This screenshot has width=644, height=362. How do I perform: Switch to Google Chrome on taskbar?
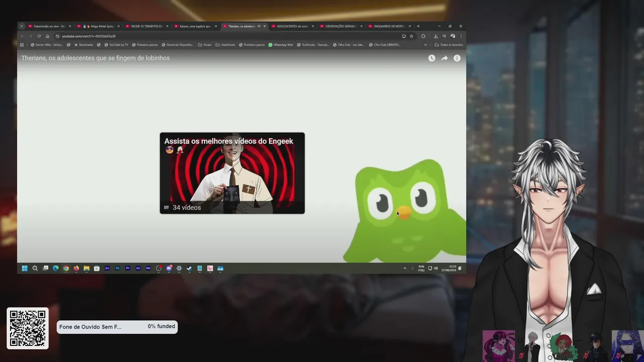tap(66, 268)
